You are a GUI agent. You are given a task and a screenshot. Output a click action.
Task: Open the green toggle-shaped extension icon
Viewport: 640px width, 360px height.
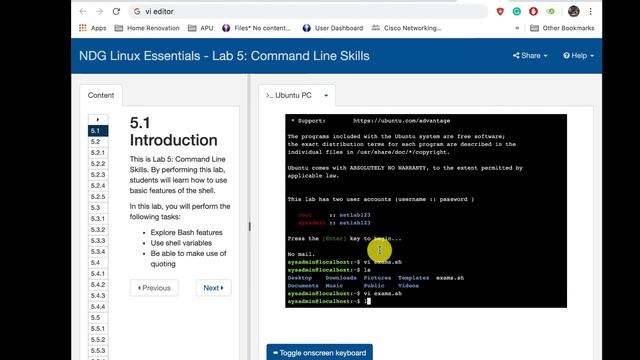[x=550, y=11]
